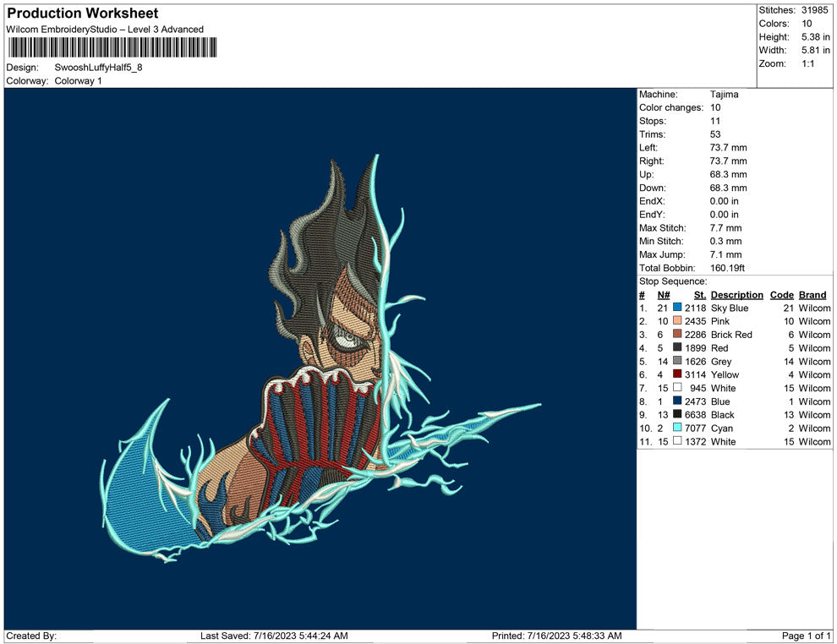This screenshot has width=837, height=644.
Task: Click the St. column header
Action: tap(700, 295)
